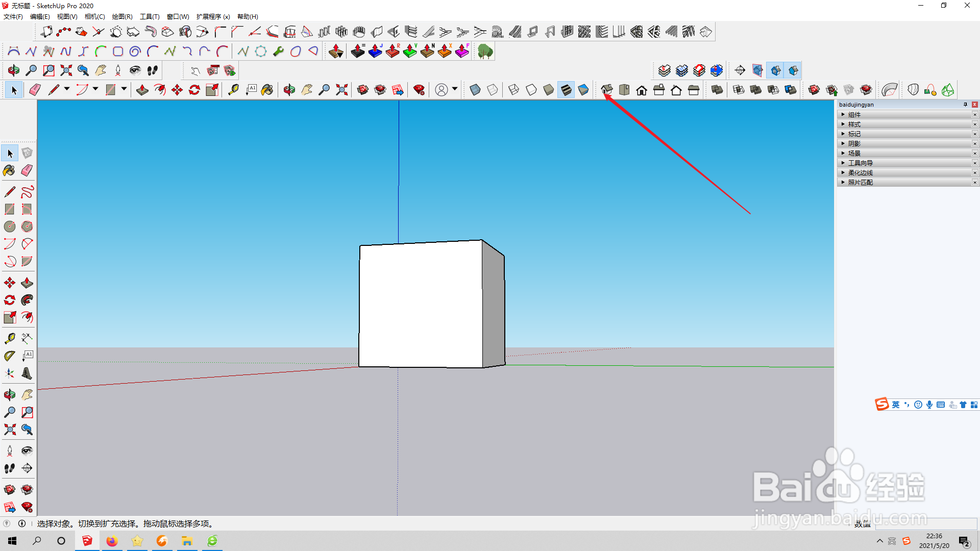Expand the 样式 (Styles) panel
This screenshot has height=551, width=980.
(854, 124)
